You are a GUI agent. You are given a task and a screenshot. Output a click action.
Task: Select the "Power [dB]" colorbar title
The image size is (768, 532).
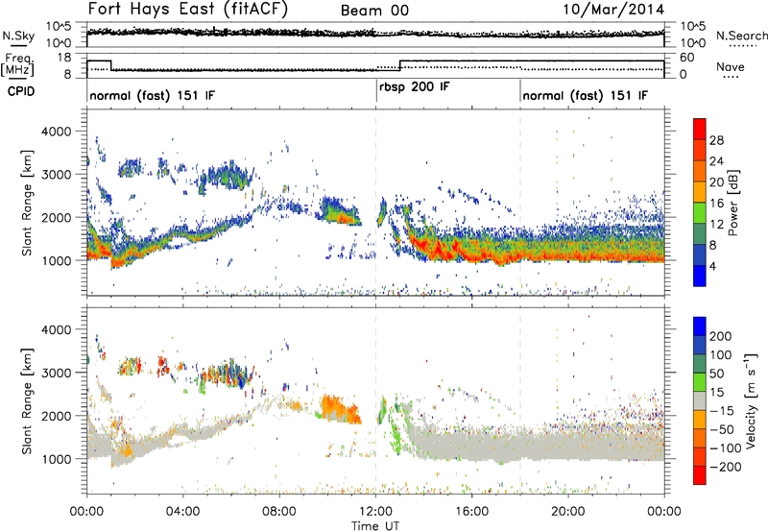tap(732, 203)
